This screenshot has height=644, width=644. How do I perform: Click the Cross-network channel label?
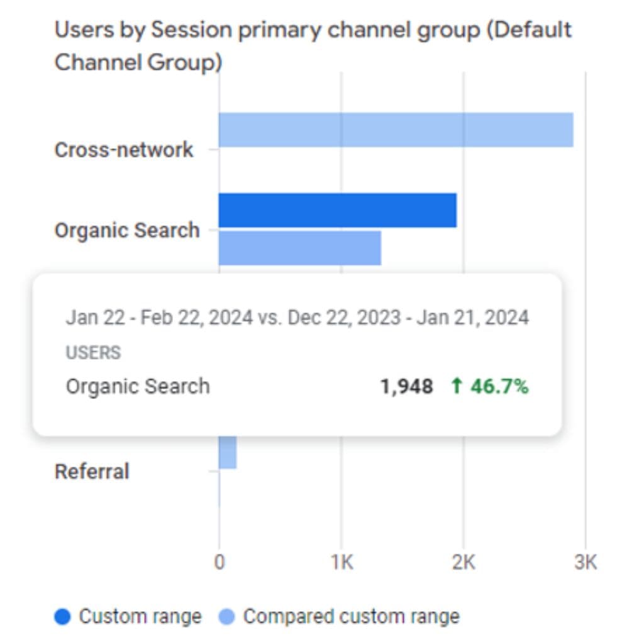124,150
